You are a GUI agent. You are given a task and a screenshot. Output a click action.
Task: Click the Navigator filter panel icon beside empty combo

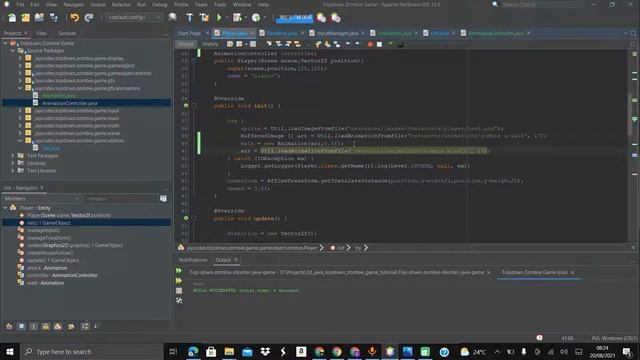[163, 198]
